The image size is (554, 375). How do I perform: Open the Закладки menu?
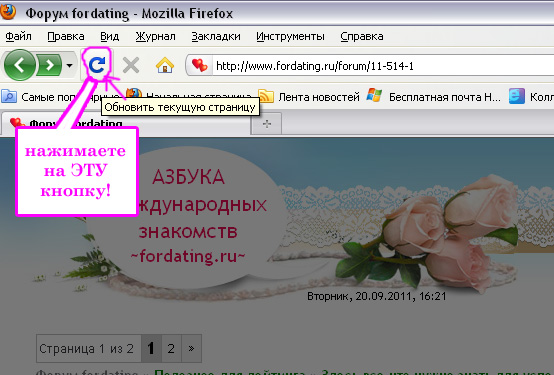coord(216,36)
